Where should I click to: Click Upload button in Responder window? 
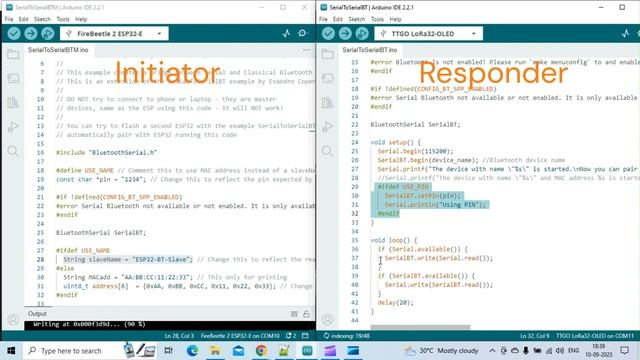pyautogui.click(x=345, y=33)
